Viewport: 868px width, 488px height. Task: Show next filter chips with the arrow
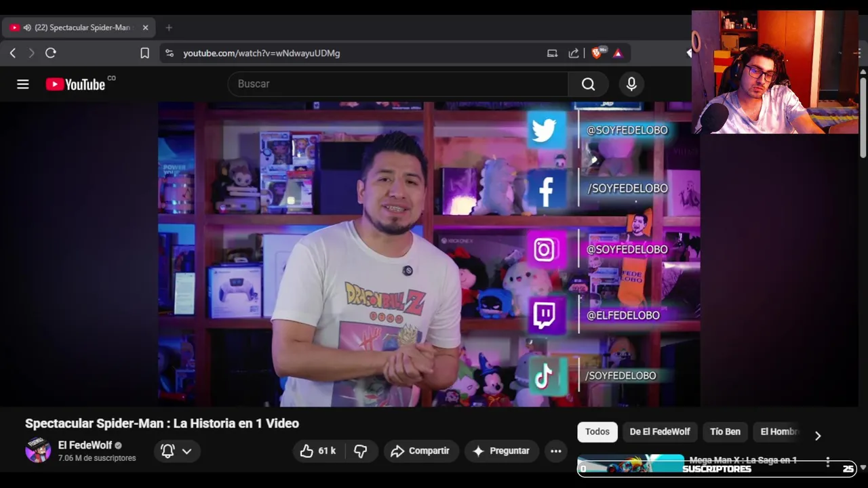coord(818,436)
